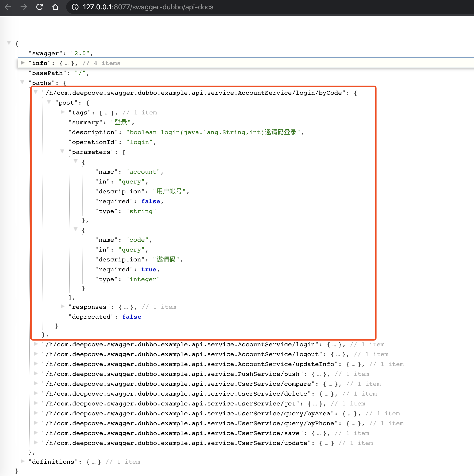
Task: Click the address bar to edit the URL
Action: coord(173,7)
